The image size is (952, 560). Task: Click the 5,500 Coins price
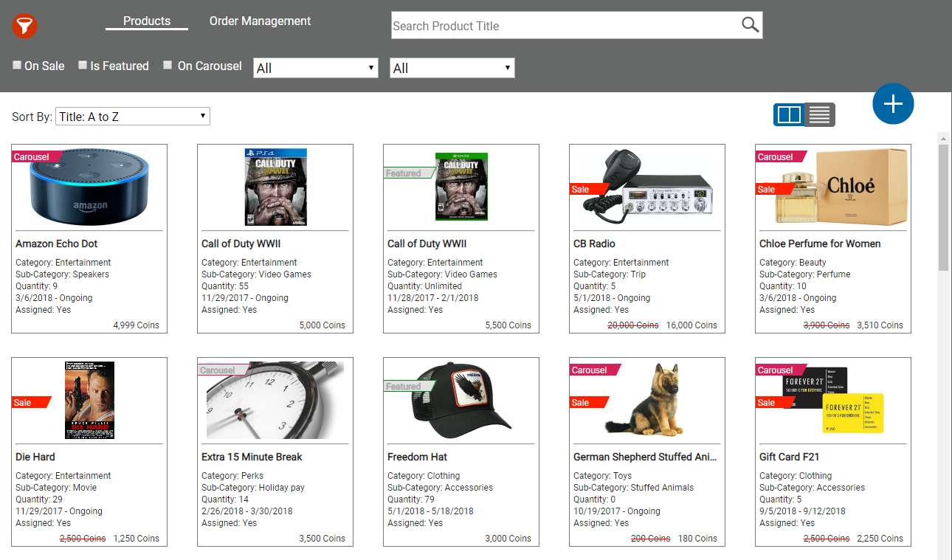pyautogui.click(x=508, y=325)
